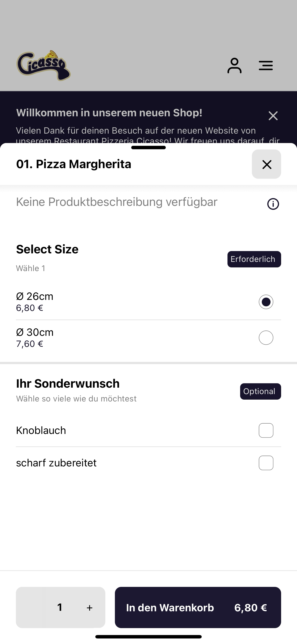Screen dimensions: 297x644
Task: Enable the scharf zubereitet checkbox
Action: [266, 463]
